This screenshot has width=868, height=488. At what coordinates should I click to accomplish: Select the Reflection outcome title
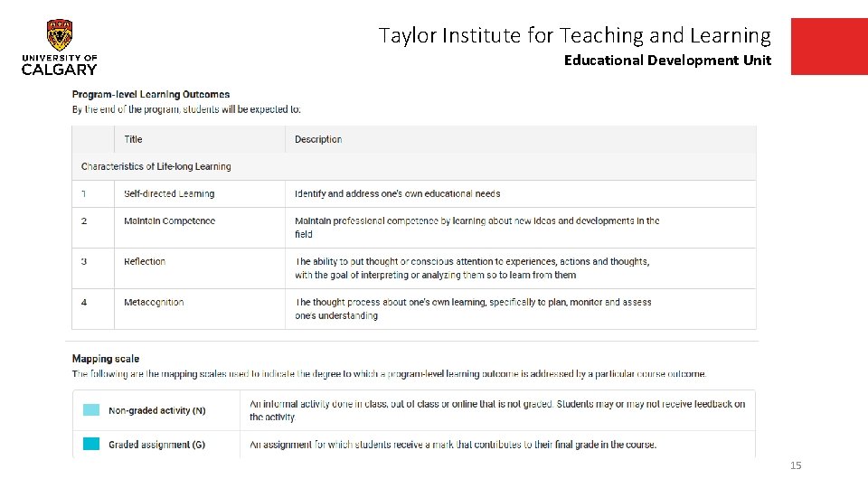pos(145,261)
